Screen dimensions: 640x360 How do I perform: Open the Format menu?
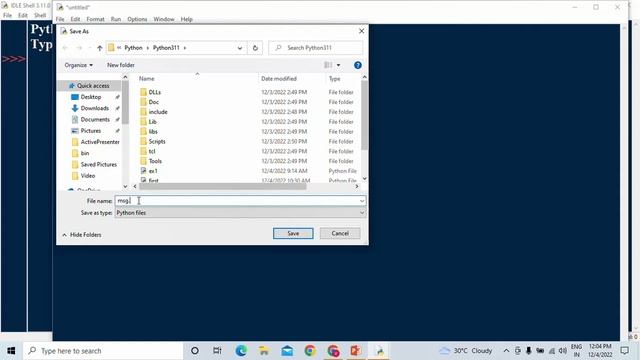click(x=95, y=19)
